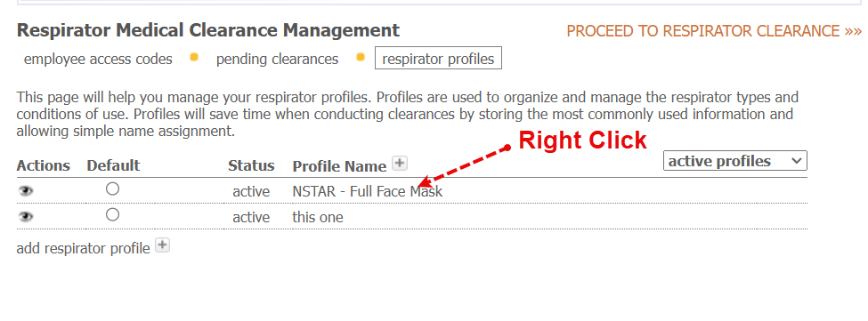This screenshot has width=868, height=321.
Task: Click the eye icon for NSTAR profile
Action: 26,191
